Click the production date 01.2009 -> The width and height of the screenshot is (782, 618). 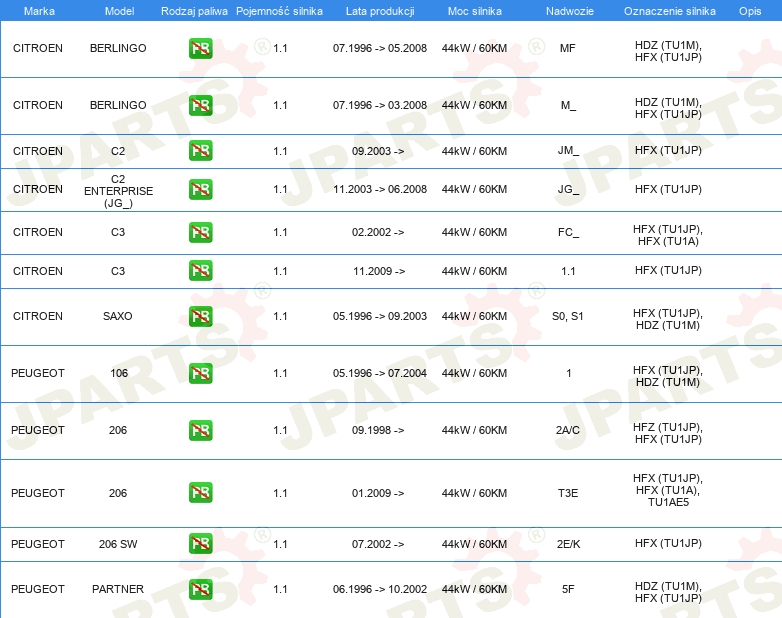(x=378, y=493)
